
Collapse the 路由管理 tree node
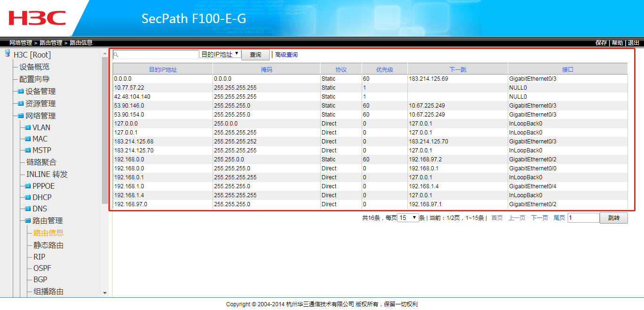pyautogui.click(x=28, y=220)
